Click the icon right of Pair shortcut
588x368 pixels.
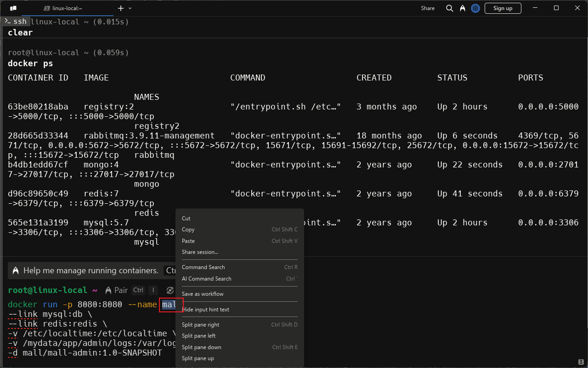tap(170, 290)
